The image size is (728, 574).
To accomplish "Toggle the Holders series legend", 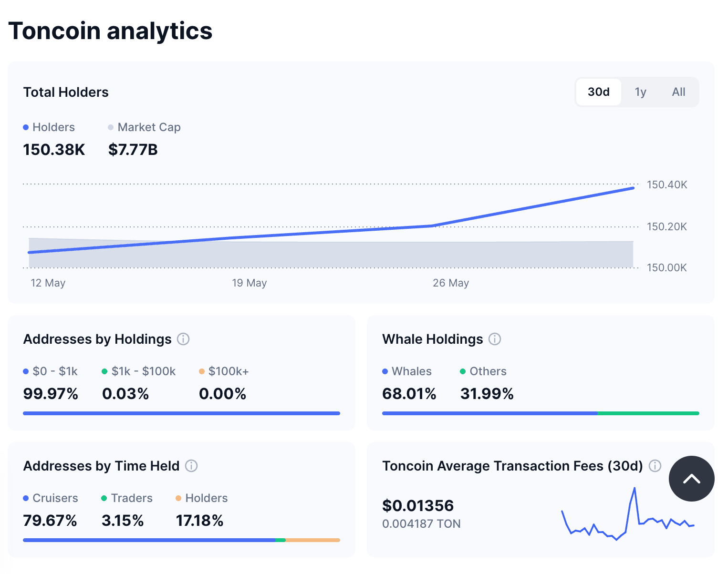I will point(49,127).
